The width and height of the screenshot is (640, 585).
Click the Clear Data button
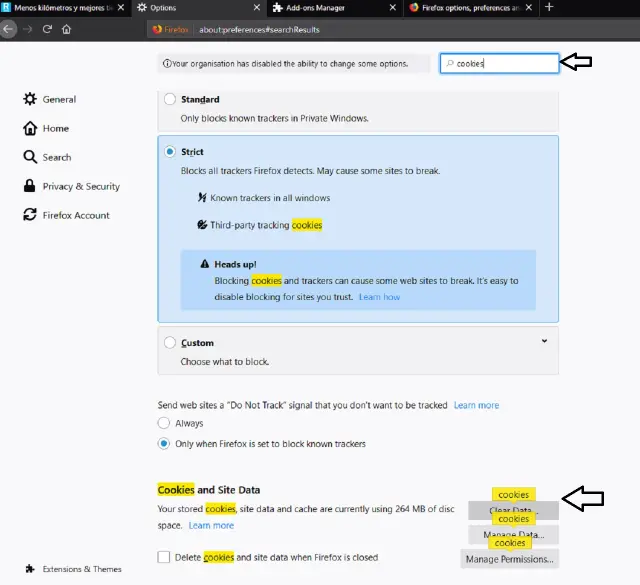[513, 510]
